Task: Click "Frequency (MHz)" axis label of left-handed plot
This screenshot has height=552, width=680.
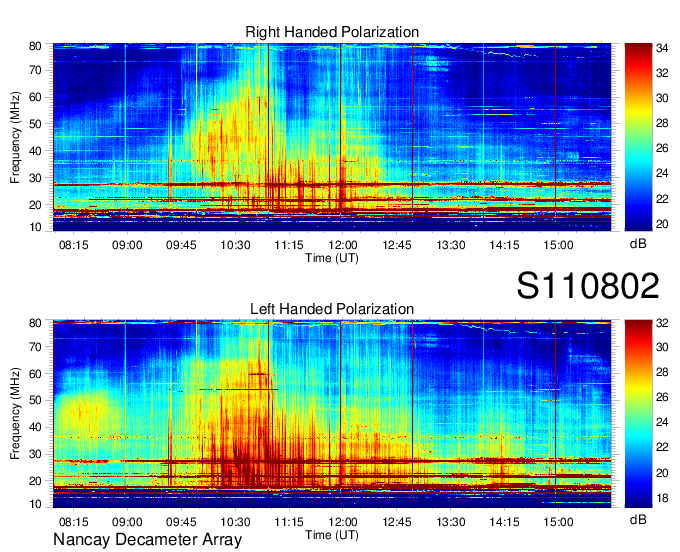Action: (15, 414)
